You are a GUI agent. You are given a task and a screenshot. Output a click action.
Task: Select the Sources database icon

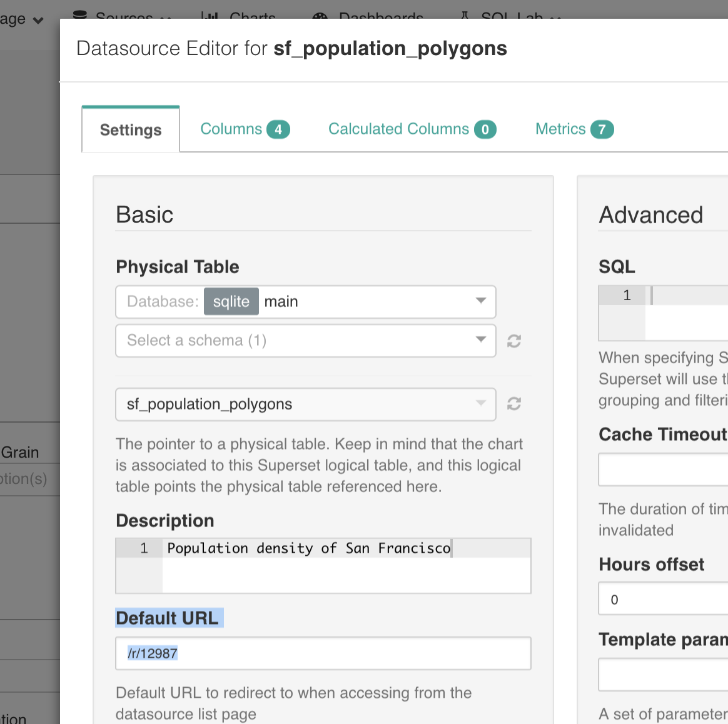click(x=80, y=14)
